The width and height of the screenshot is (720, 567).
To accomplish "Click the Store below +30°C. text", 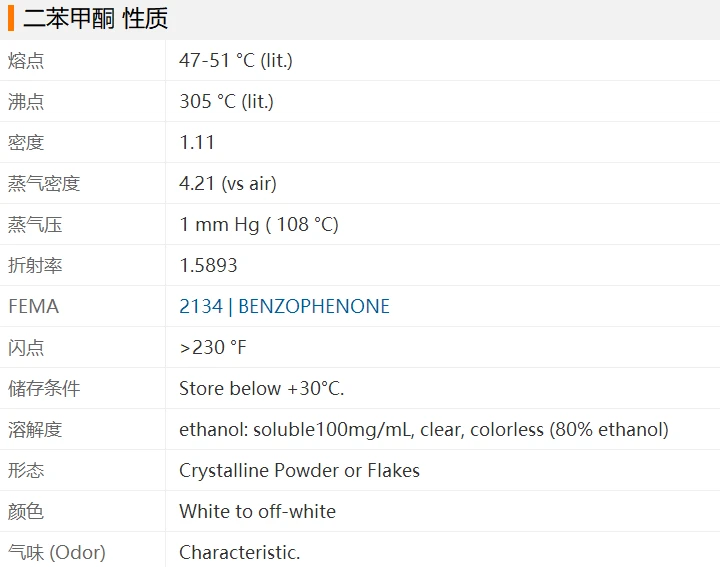I will click(x=262, y=388).
